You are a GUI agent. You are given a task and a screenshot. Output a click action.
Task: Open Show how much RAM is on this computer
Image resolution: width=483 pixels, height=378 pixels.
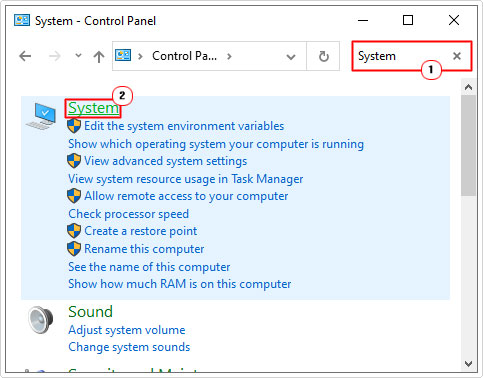[180, 284]
